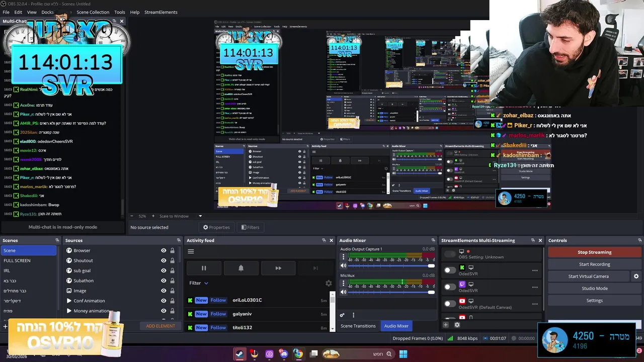This screenshot has height=362, width=644.
Task: Lock the Subathon source
Action: coord(172,281)
